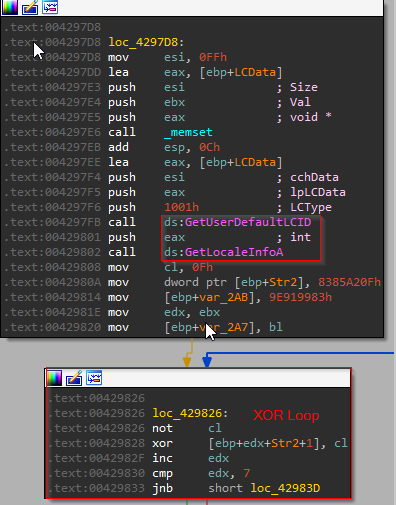Click 'mov cl, 0Fh' instruction
Image resolution: width=396 pixels, height=505 pixels.
pos(160,267)
